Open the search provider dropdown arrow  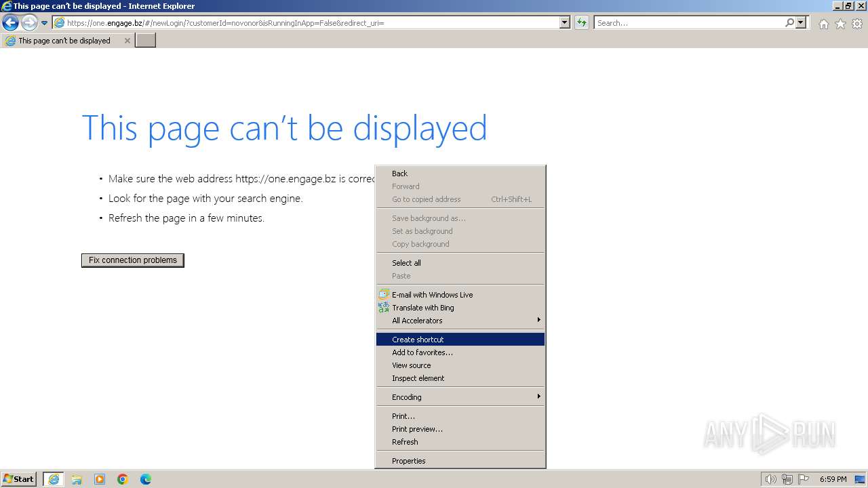coord(801,22)
